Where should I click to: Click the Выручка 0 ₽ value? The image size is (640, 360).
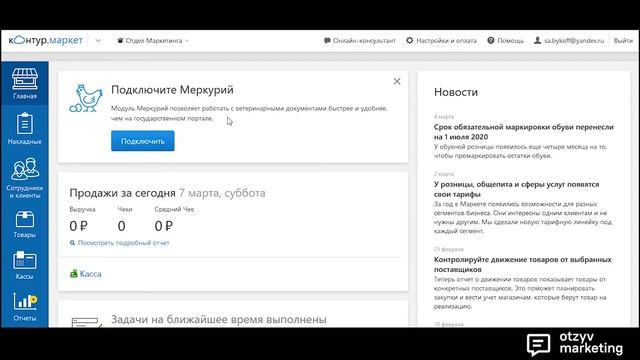pyautogui.click(x=78, y=226)
